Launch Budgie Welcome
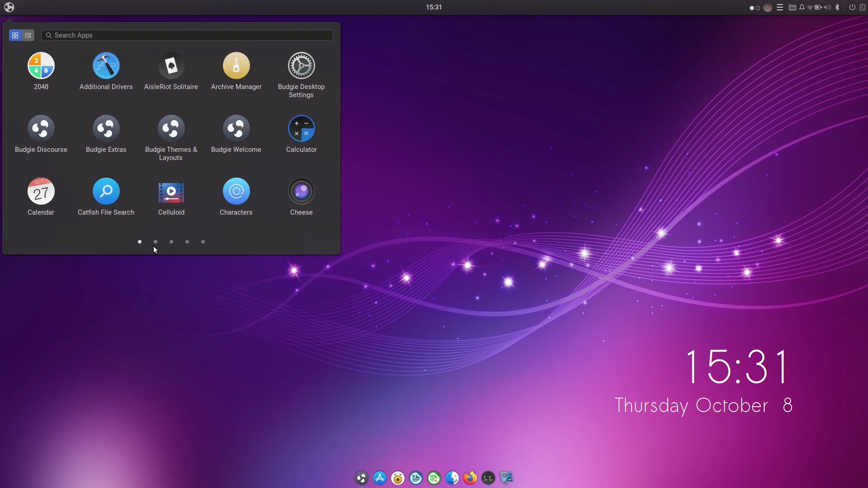Screen dimensions: 868x488 pyautogui.click(x=236, y=135)
